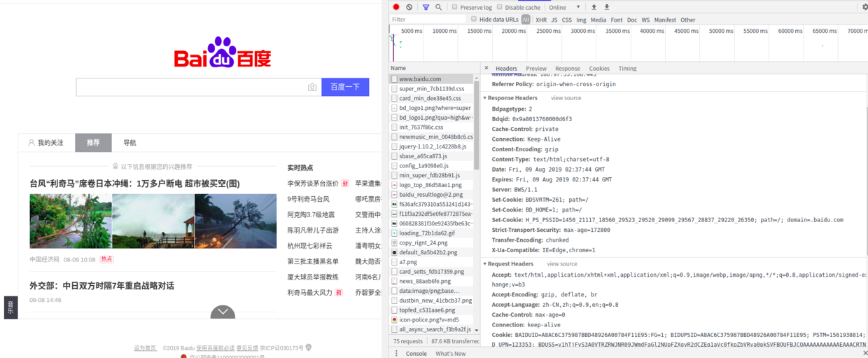
Task: Open What's New drawer tab
Action: point(451,353)
